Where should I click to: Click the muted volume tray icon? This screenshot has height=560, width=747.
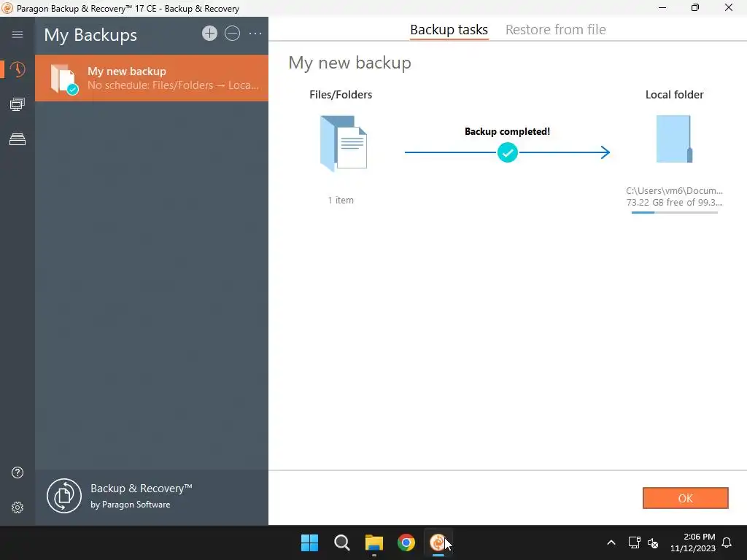[653, 542]
